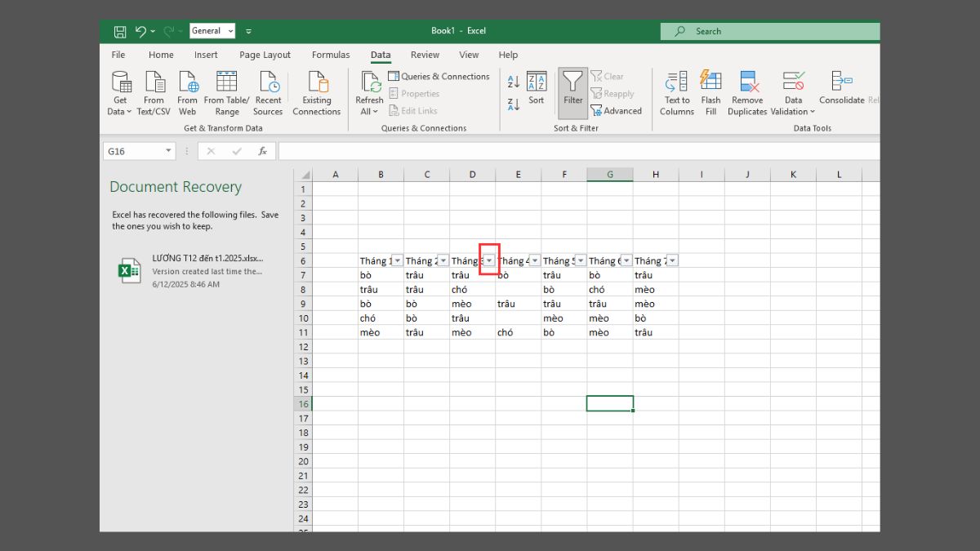Open the Tháng 3 filter dropdown
The height and width of the screenshot is (551, 980).
488,260
